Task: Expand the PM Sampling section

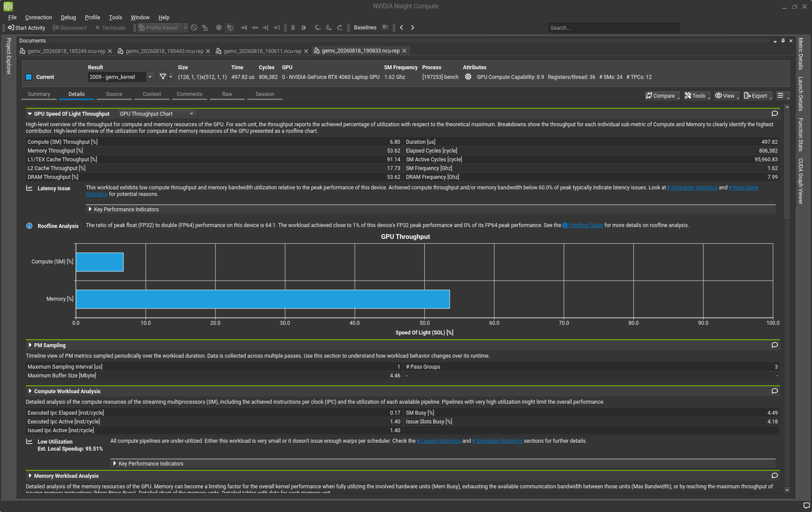Action: (x=30, y=345)
